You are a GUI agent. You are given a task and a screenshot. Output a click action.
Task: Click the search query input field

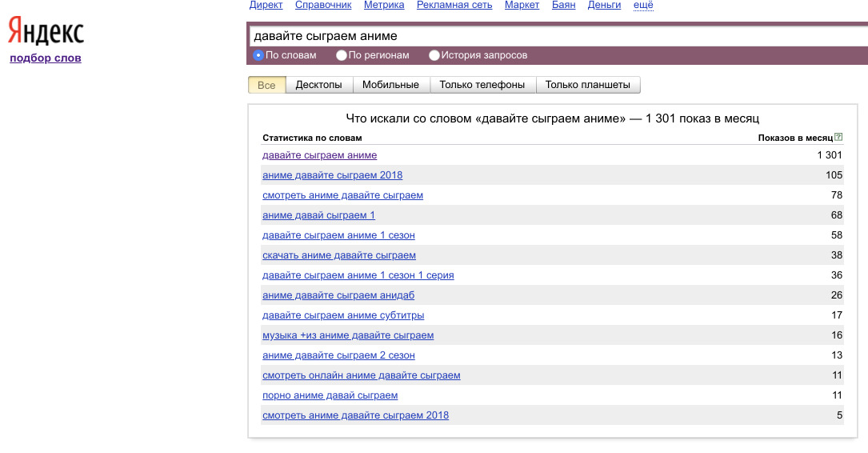[552, 36]
